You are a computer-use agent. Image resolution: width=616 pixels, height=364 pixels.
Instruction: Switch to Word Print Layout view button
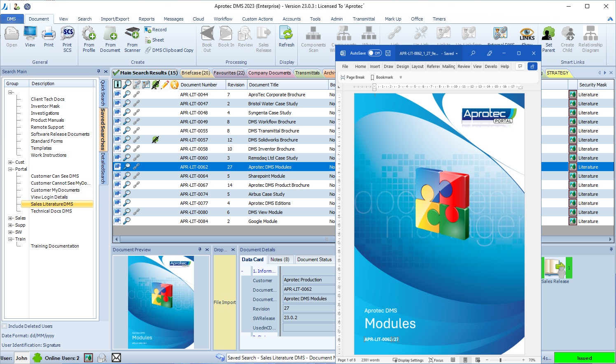(465, 360)
